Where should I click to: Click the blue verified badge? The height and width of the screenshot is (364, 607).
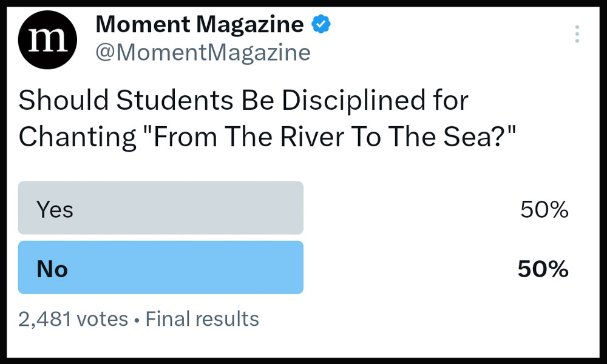pos(321,24)
